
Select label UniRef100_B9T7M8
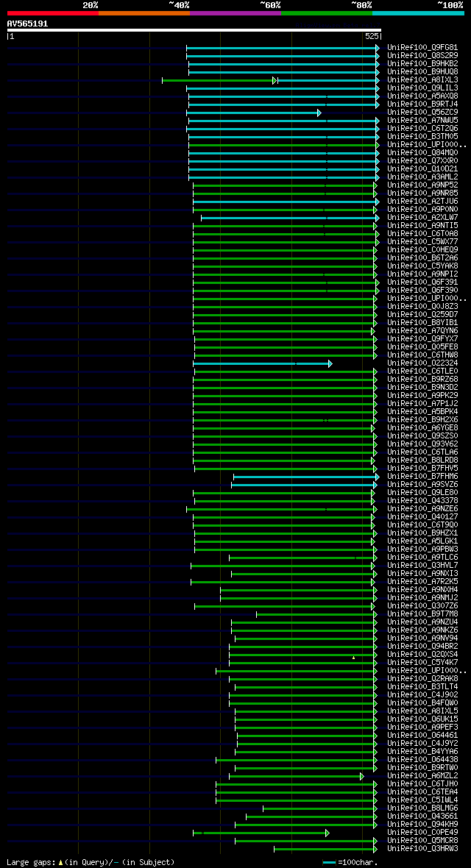point(422,613)
